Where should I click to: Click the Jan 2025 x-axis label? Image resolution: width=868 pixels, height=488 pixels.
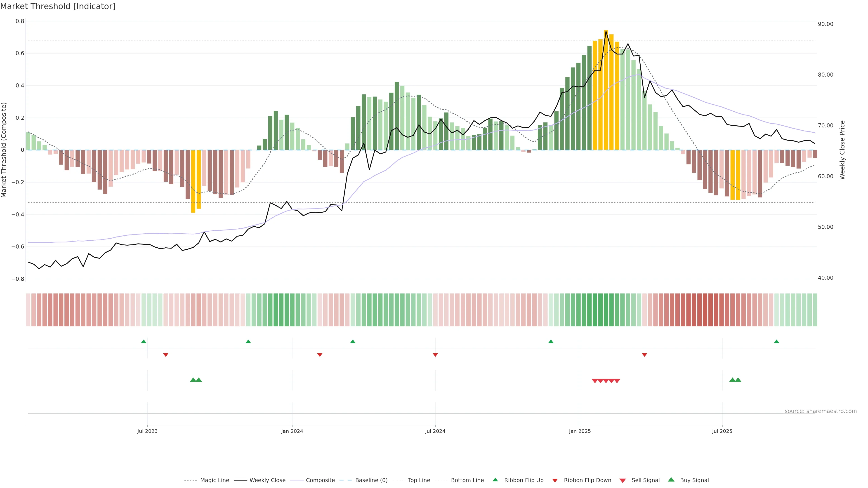point(580,431)
